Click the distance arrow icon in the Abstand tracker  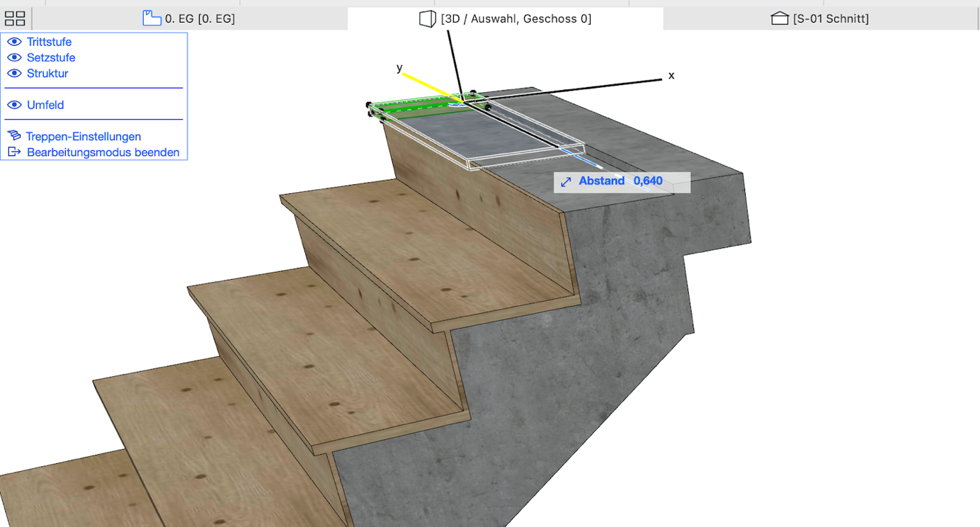[x=566, y=182]
